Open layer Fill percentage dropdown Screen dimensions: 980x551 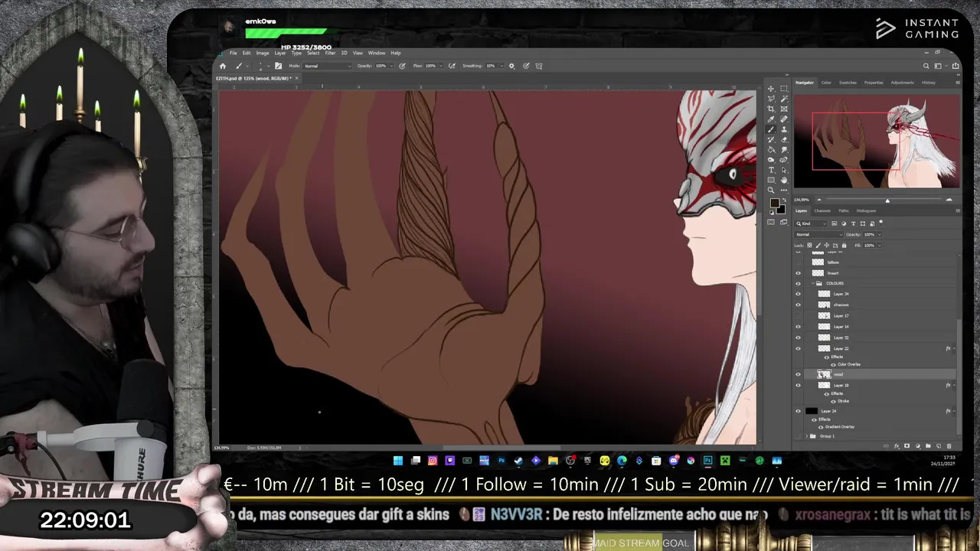[880, 245]
